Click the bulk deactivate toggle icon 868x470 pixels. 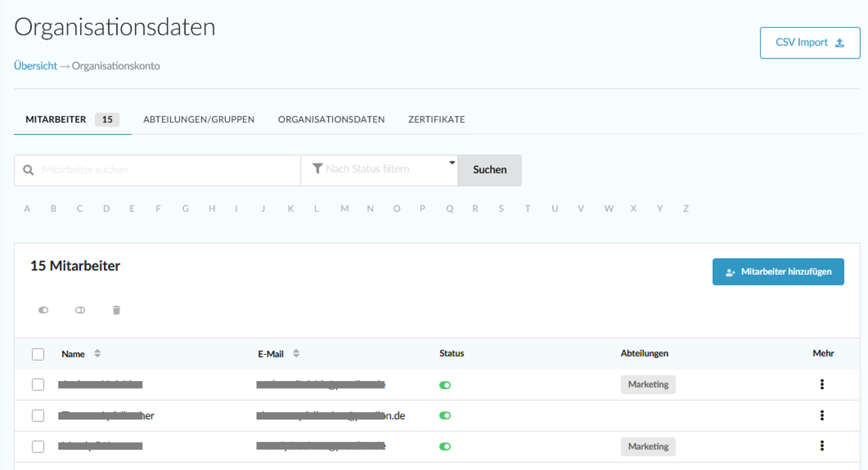coord(80,310)
